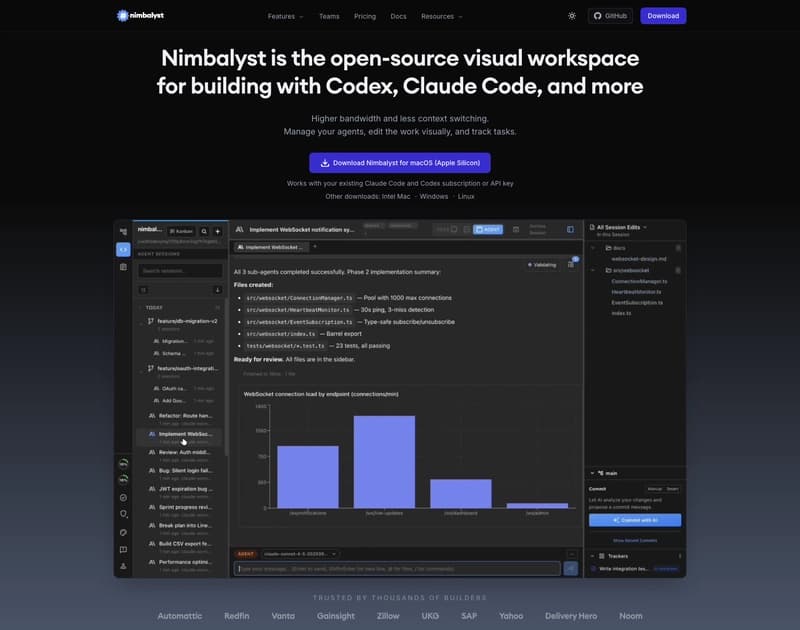
Task: Open the Break plan into Linear session
Action: click(180, 529)
